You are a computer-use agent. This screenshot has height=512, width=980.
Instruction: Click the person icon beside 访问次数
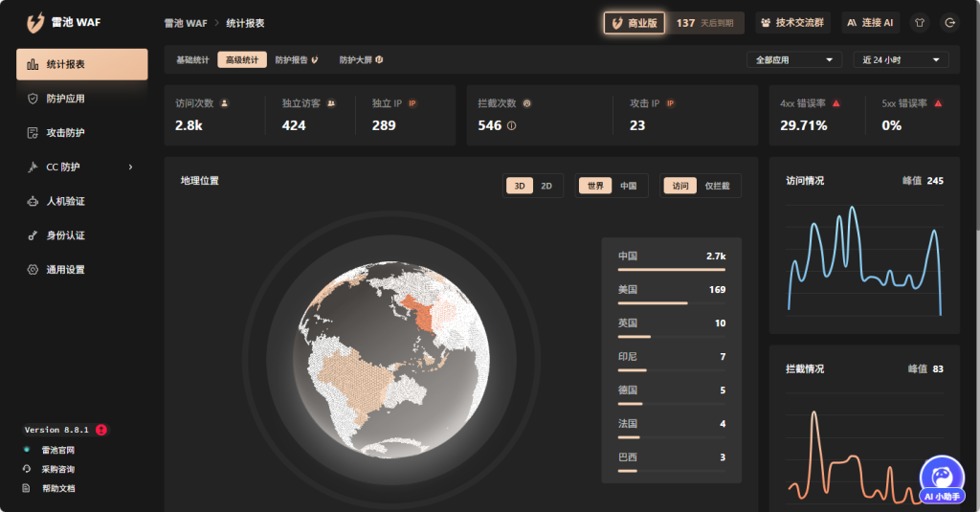(224, 103)
